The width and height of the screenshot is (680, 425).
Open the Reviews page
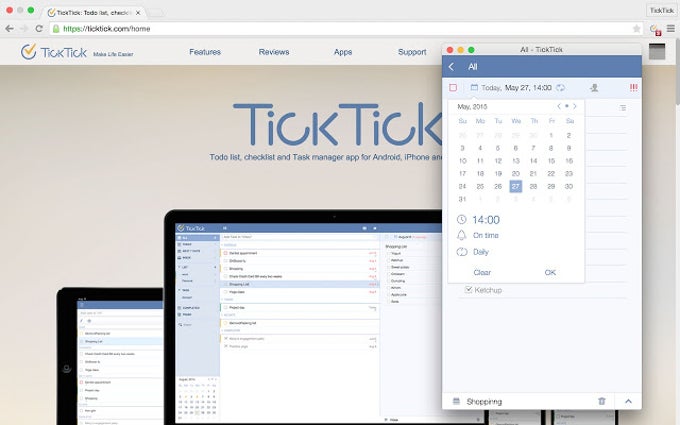pos(274,52)
